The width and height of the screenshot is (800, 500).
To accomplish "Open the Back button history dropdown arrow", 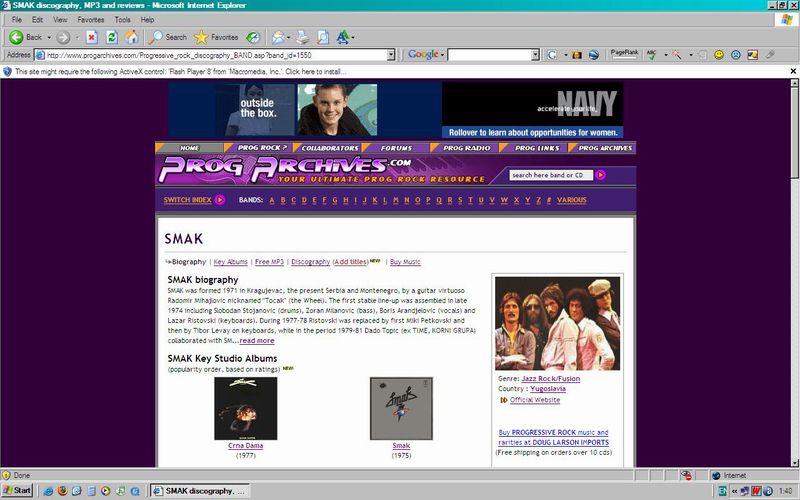I will (49, 37).
